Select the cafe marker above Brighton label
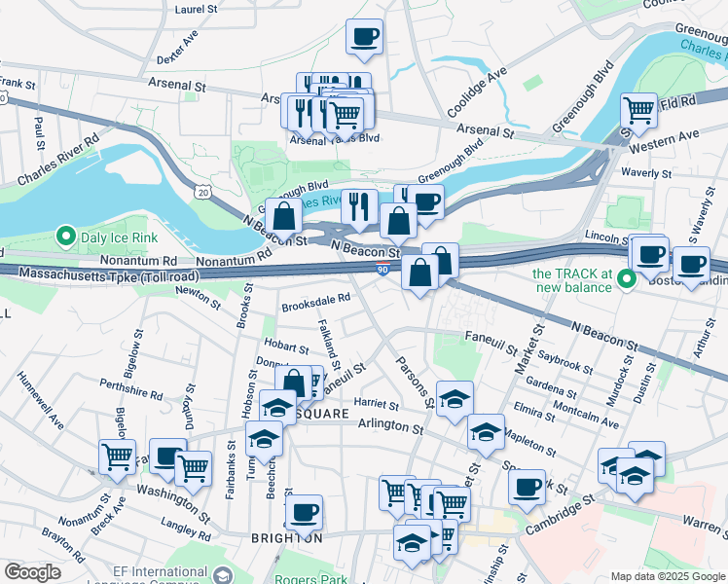 click(x=304, y=516)
